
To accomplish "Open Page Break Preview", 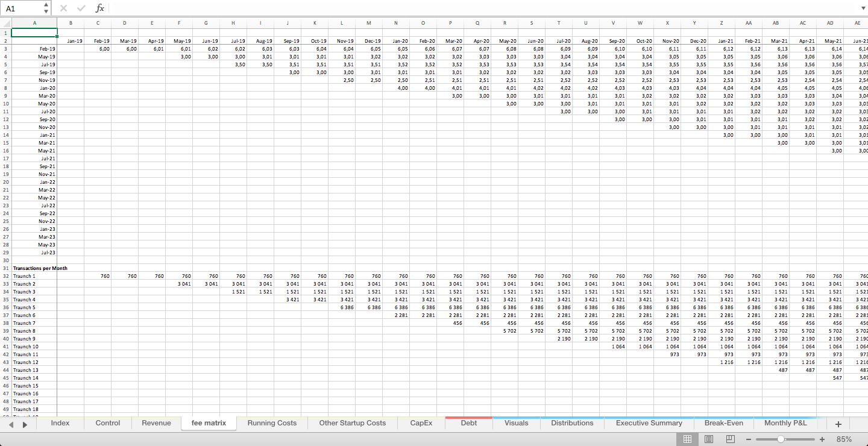I will [x=731, y=439].
